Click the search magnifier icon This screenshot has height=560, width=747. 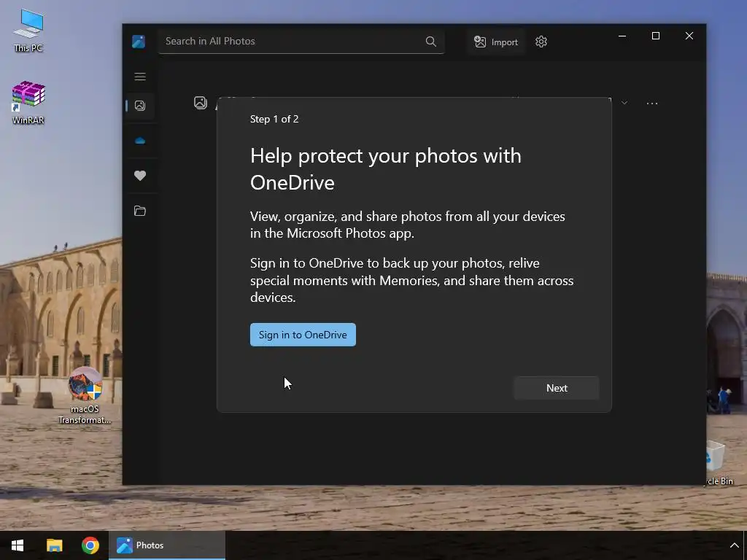[x=430, y=42]
